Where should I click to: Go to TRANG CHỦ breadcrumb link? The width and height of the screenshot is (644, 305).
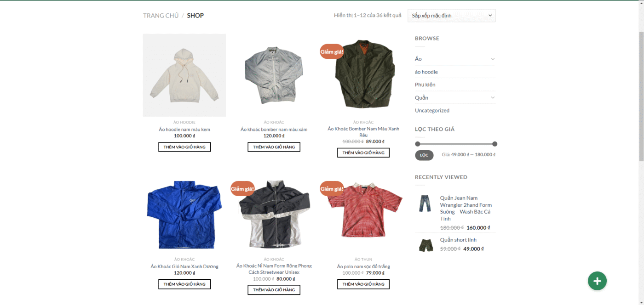point(161,16)
